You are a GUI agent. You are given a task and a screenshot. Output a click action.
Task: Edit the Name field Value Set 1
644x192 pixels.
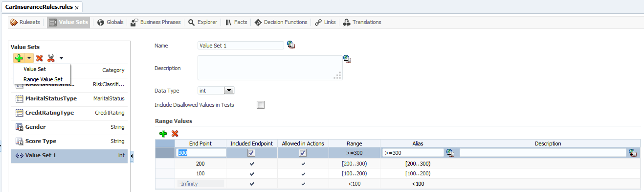pos(241,46)
